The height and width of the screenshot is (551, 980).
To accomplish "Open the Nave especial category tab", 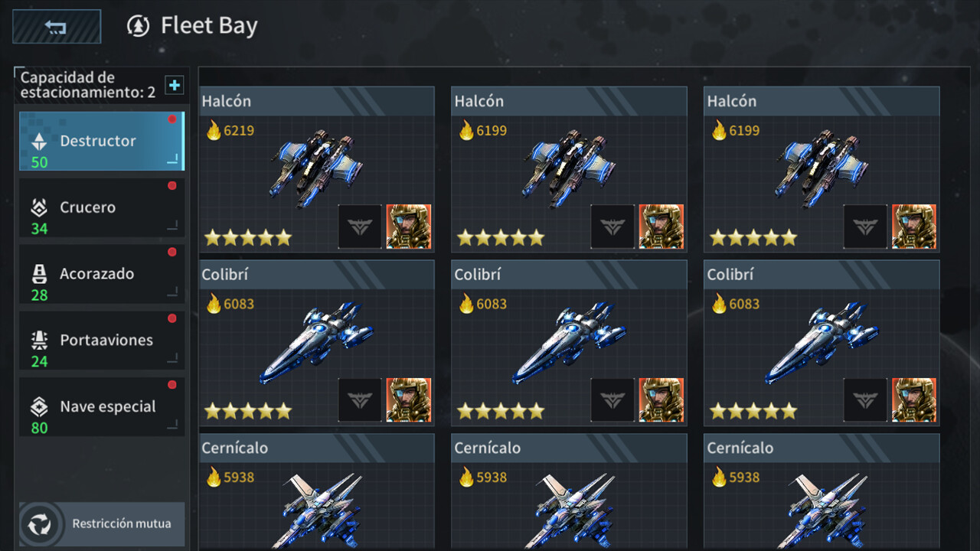I will tap(102, 407).
